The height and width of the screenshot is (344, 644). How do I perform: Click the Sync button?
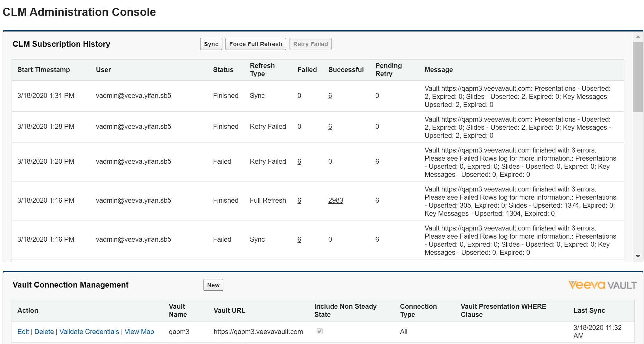coord(211,44)
